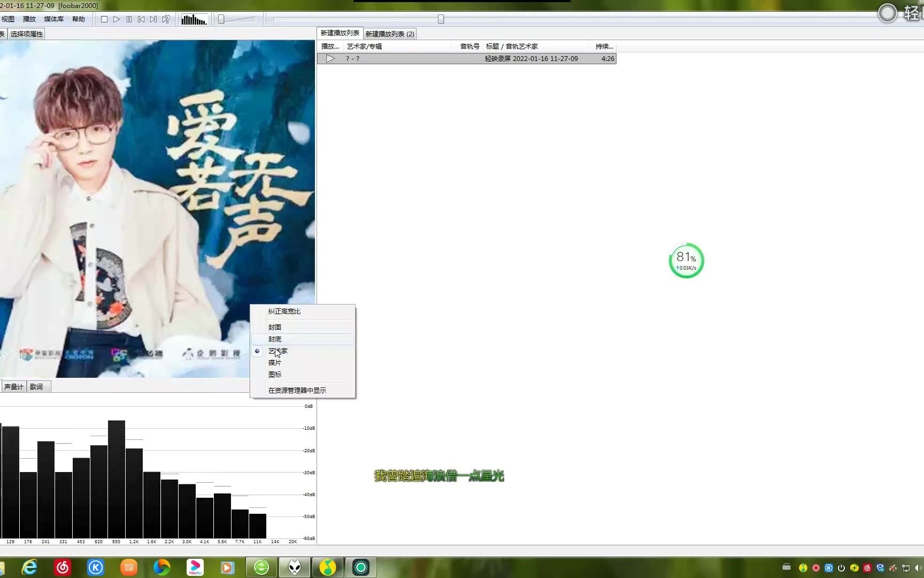This screenshot has width=924, height=578.
Task: Click the Stop playback button
Action: (x=104, y=19)
